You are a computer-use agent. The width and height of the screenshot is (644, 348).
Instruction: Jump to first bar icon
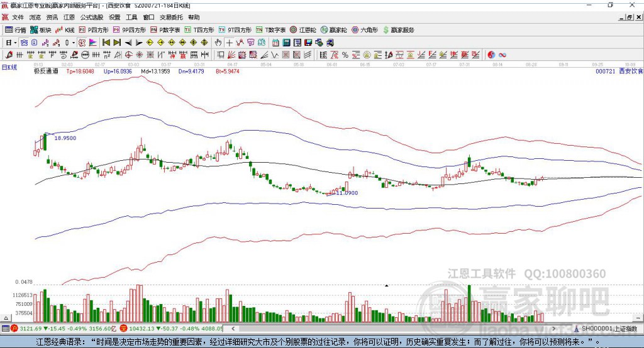point(106,43)
